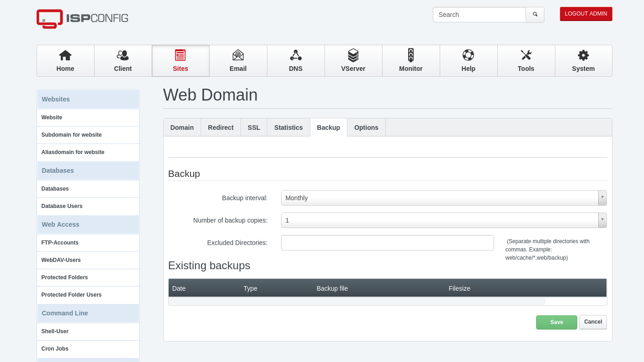Open Shell-User in sidebar

pyautogui.click(x=88, y=331)
